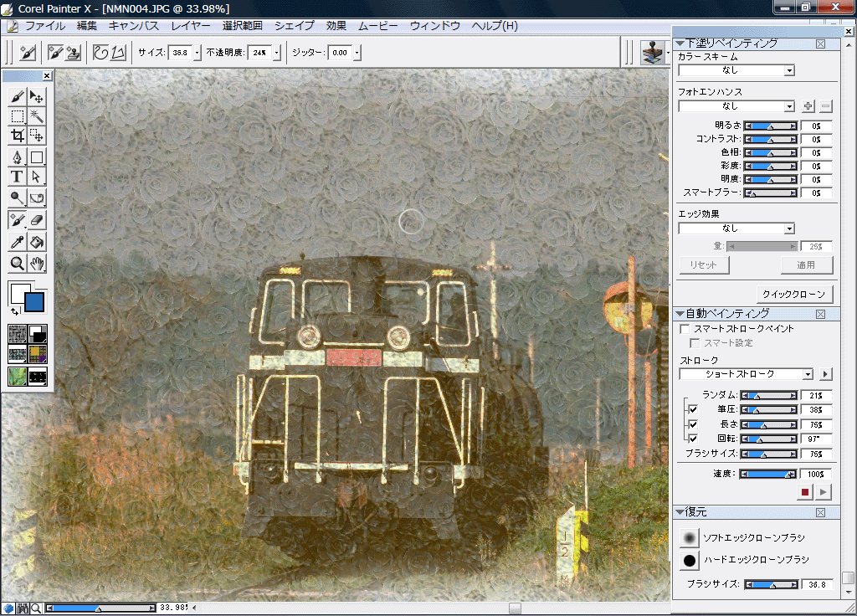Open the 編集 menu
This screenshot has height=616, width=857.
pos(87,26)
